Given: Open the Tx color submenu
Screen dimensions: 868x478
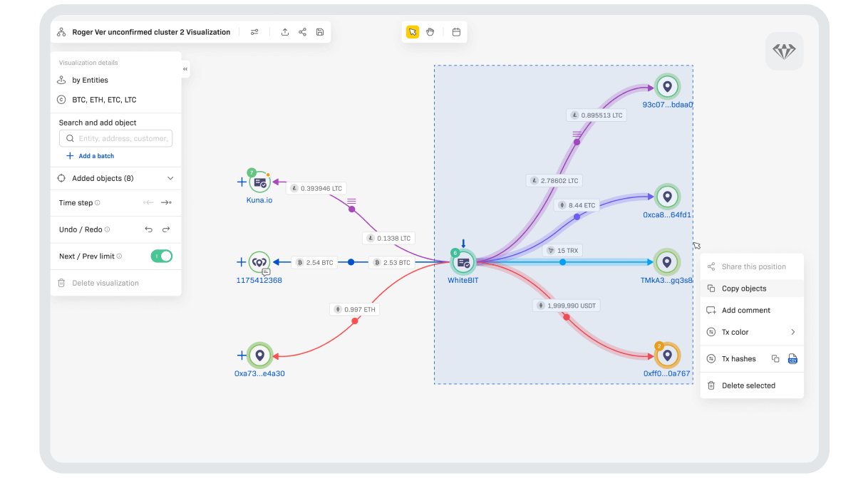Looking at the screenshot, I should point(750,332).
